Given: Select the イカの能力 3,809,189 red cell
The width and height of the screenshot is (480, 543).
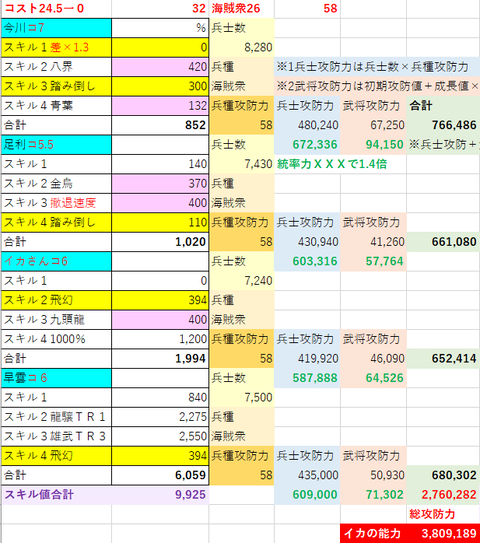Looking at the screenshot, I should pyautogui.click(x=410, y=533).
